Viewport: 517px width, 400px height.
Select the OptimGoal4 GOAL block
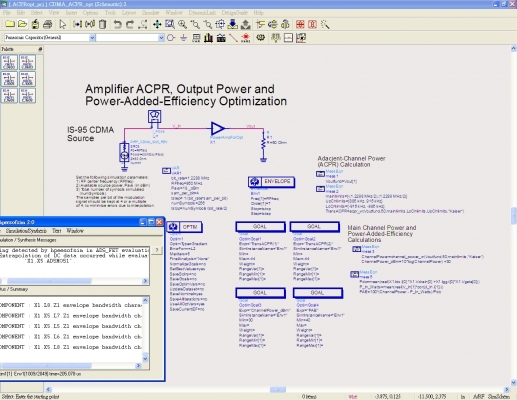point(318,293)
